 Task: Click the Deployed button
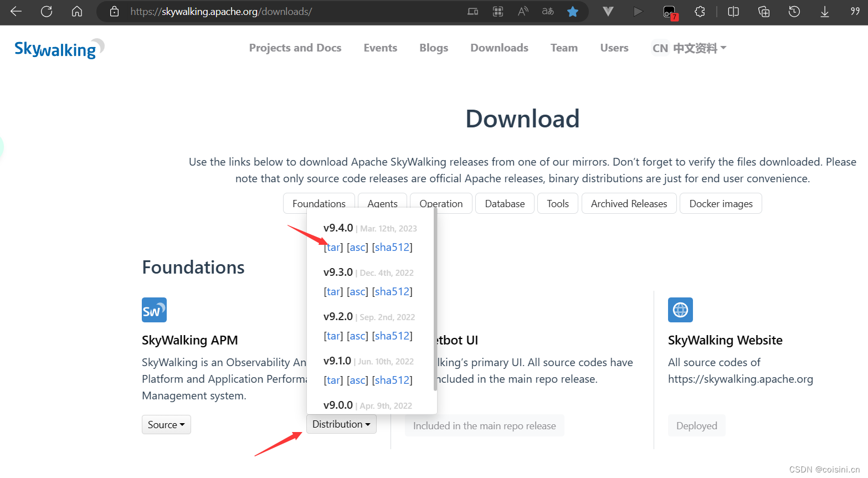(697, 425)
